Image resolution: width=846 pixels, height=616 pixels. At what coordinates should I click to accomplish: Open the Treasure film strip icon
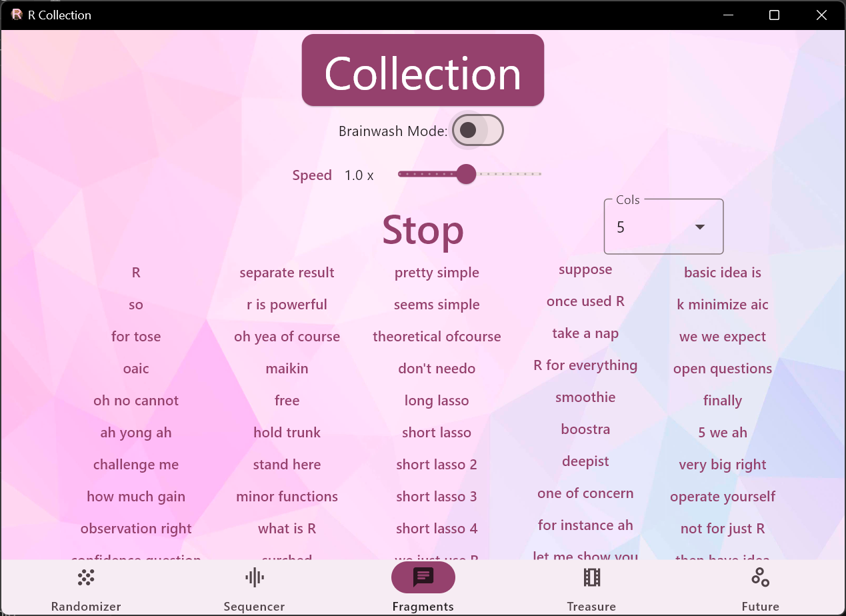coord(591,577)
